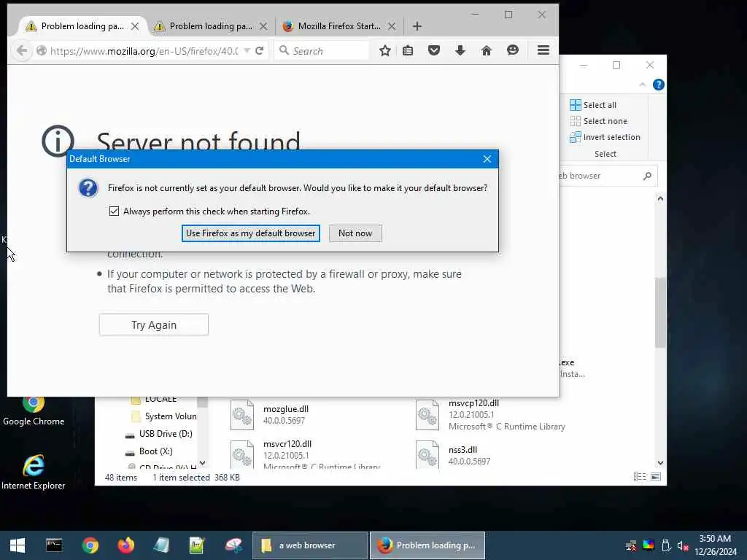
Task: Open a new tab with the plus button
Action: pyautogui.click(x=417, y=26)
